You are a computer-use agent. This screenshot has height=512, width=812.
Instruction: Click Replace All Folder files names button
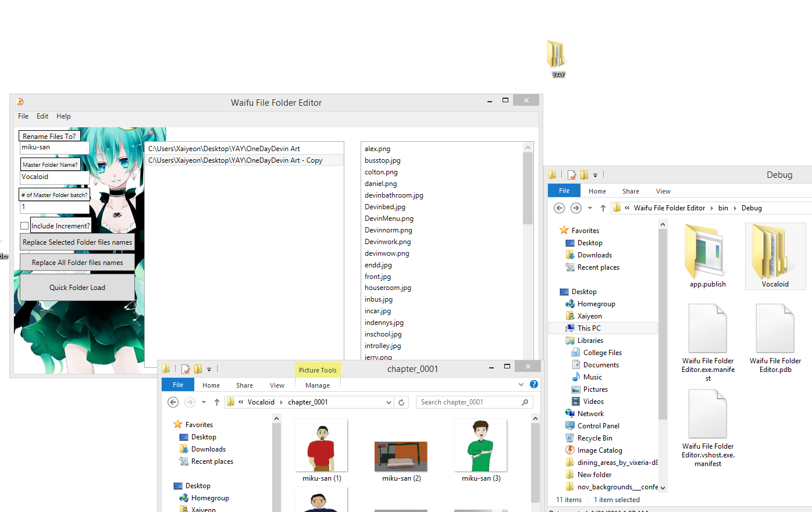click(x=77, y=263)
